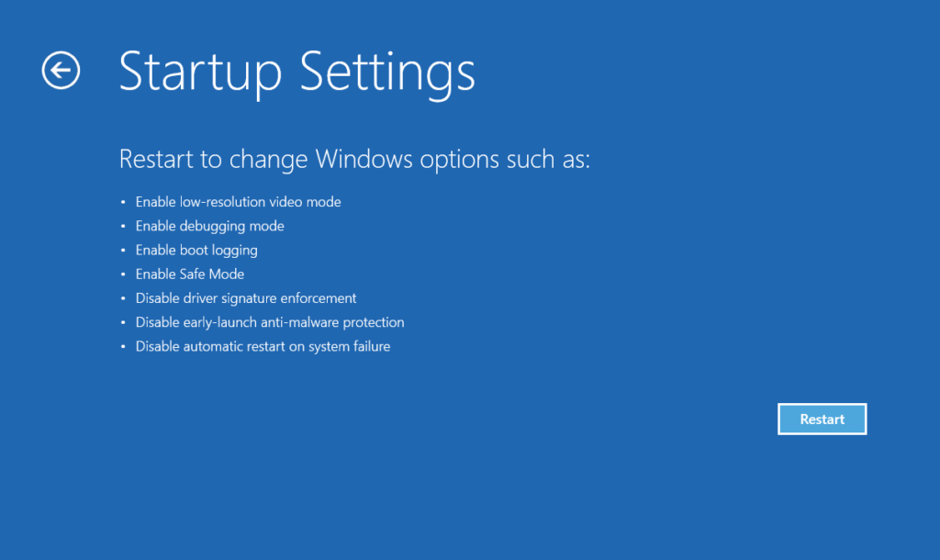Click the bullet beside "Enable boot logging"

123,250
